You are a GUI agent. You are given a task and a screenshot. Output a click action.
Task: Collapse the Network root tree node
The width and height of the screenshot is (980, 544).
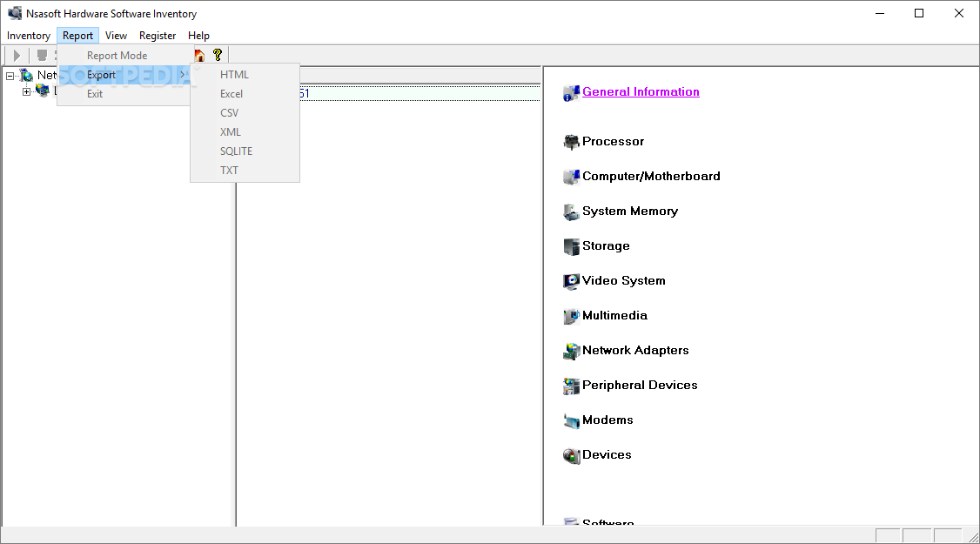tap(10, 76)
